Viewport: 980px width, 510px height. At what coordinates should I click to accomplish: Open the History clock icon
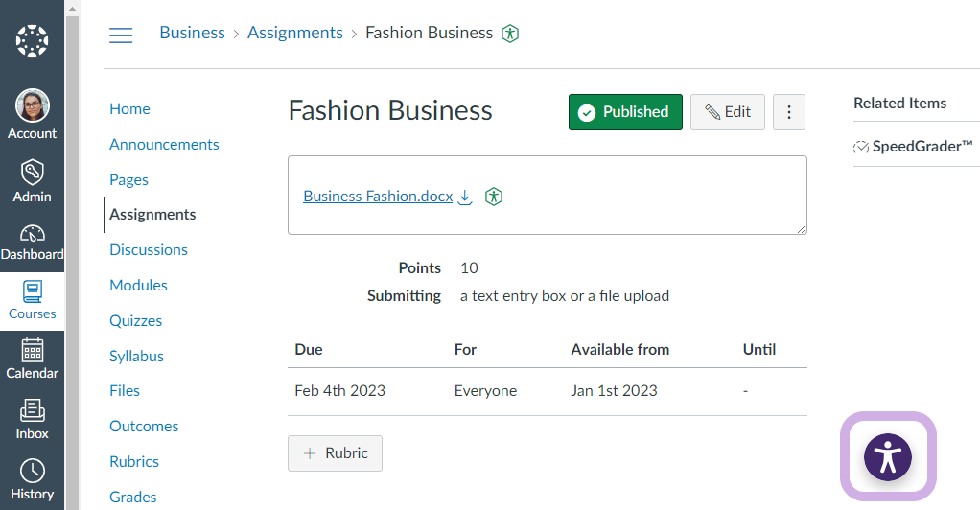point(32,471)
